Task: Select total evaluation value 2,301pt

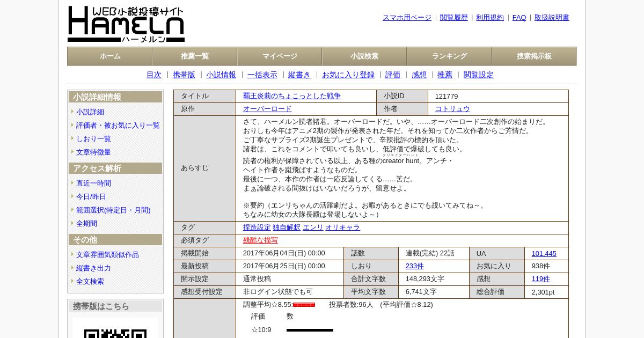Action: (543, 292)
